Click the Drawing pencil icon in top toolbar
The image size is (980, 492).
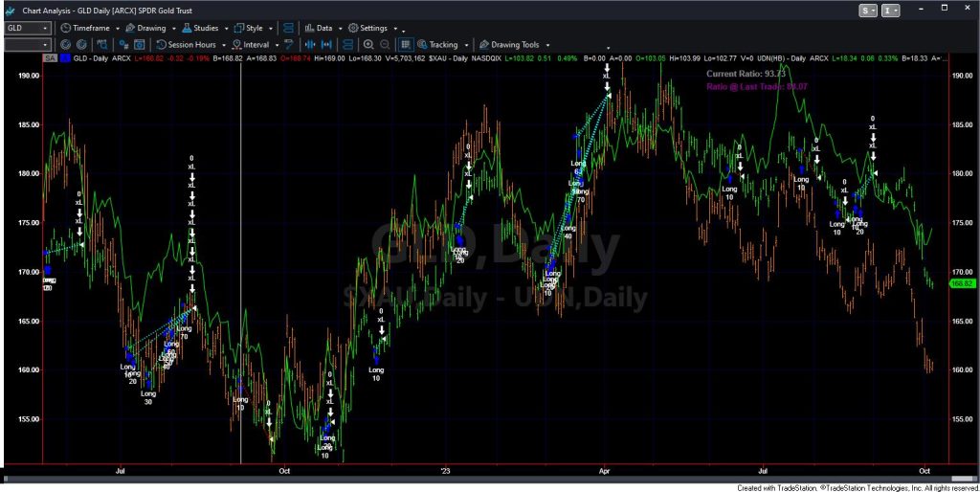[130, 28]
